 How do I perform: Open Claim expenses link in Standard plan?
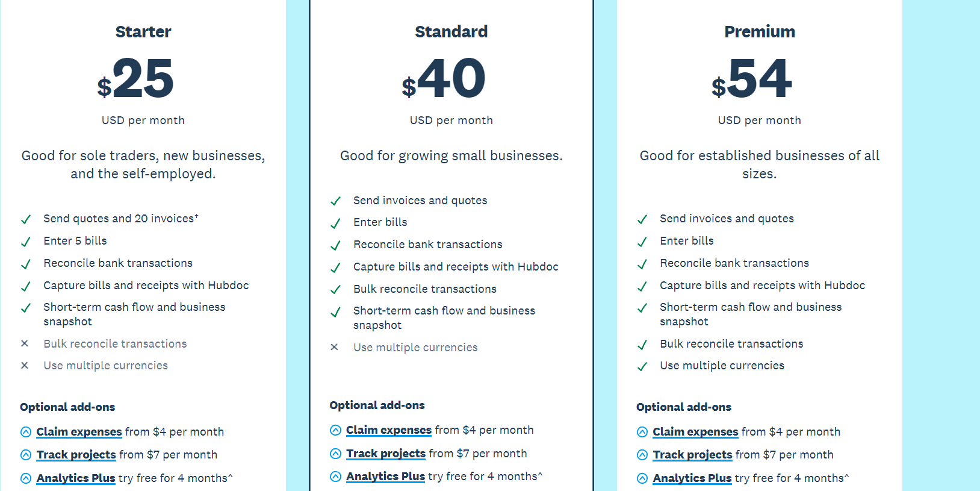[389, 430]
